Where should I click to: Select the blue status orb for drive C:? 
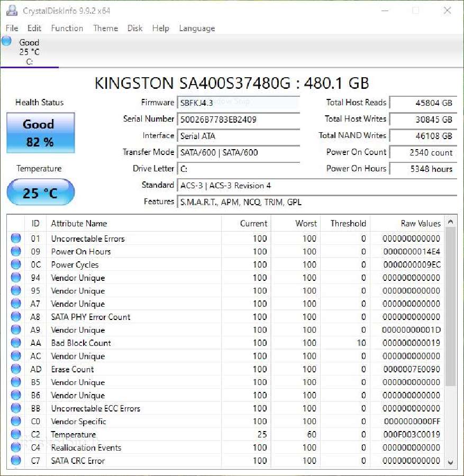[7, 41]
